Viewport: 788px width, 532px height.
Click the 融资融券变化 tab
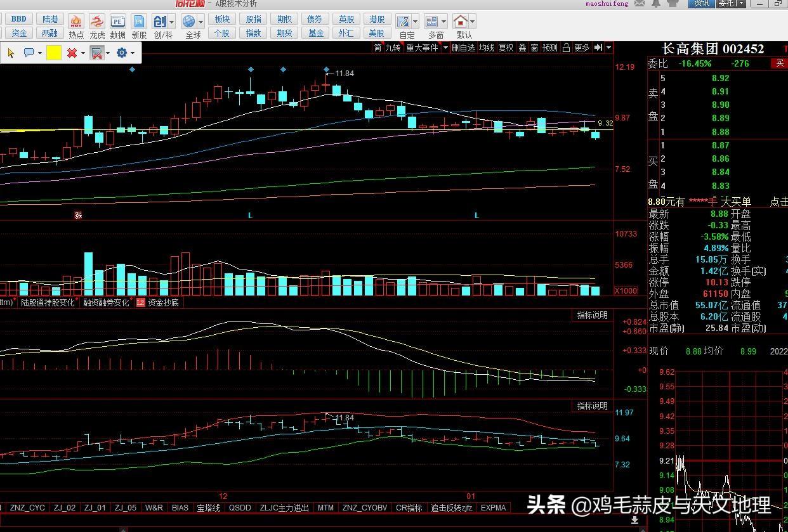point(106,303)
